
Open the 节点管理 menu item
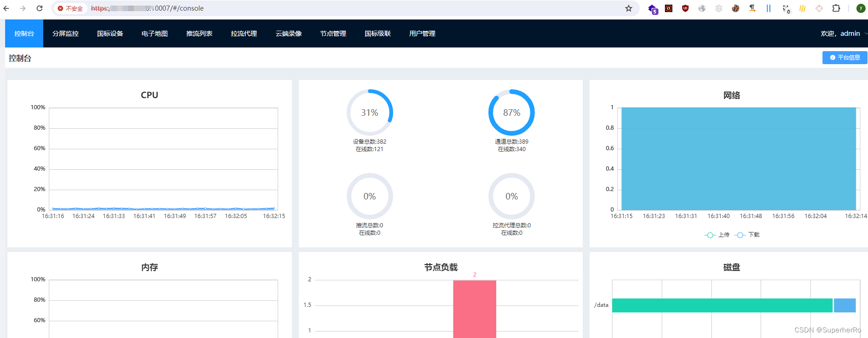[333, 33]
